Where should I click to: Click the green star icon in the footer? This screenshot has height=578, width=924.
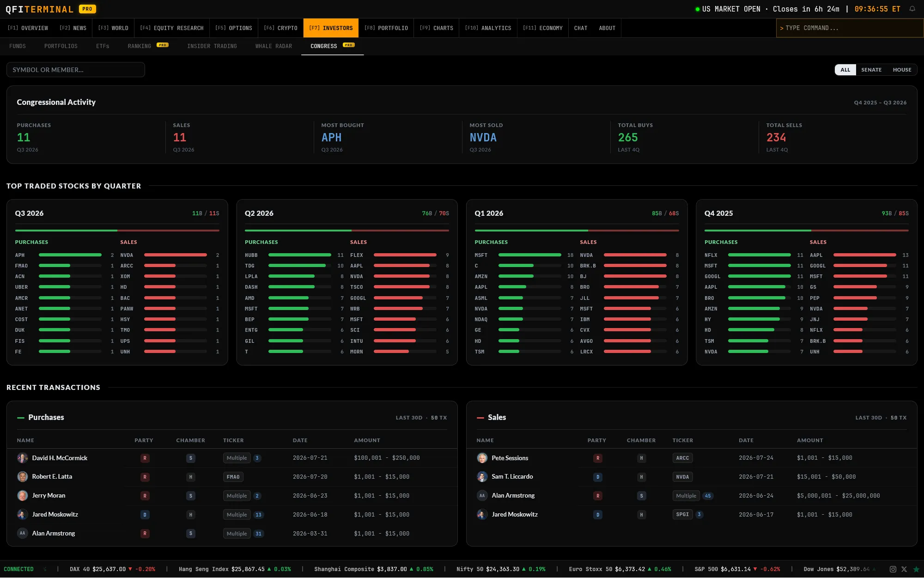(x=916, y=569)
